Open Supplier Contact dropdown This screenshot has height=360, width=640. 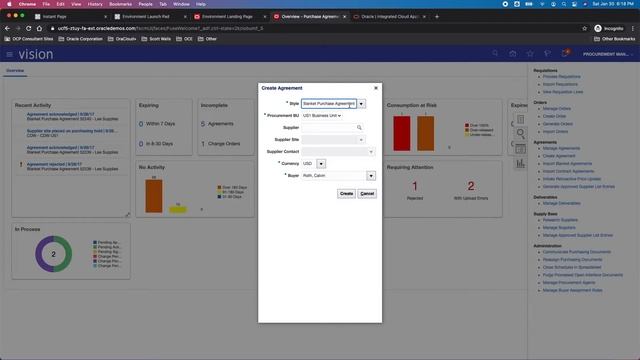tap(371, 152)
